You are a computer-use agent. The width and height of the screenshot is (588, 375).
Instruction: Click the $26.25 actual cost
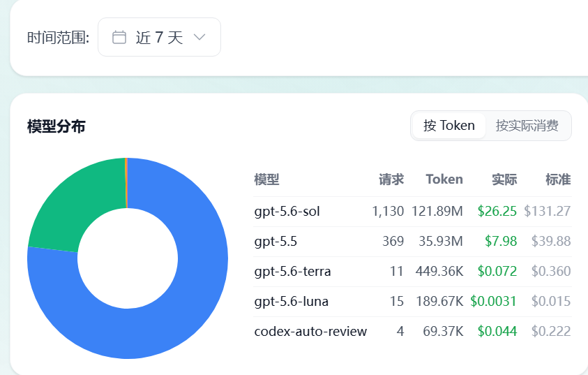tap(497, 212)
